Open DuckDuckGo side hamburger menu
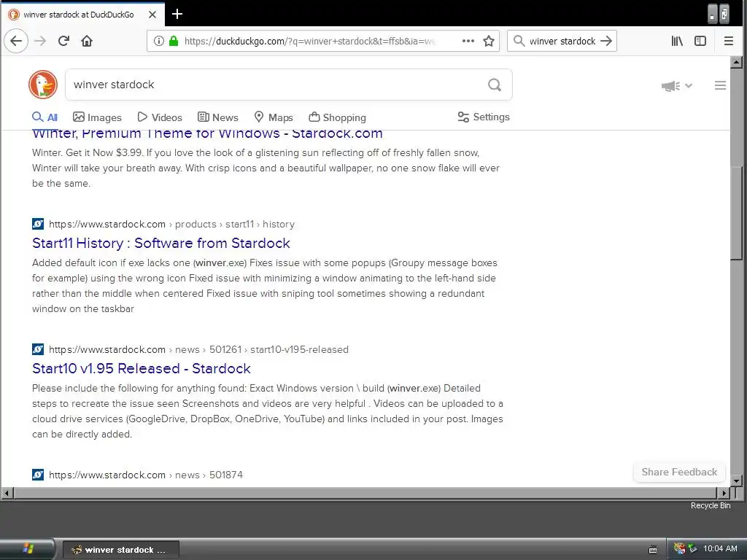The height and width of the screenshot is (560, 747). point(720,85)
